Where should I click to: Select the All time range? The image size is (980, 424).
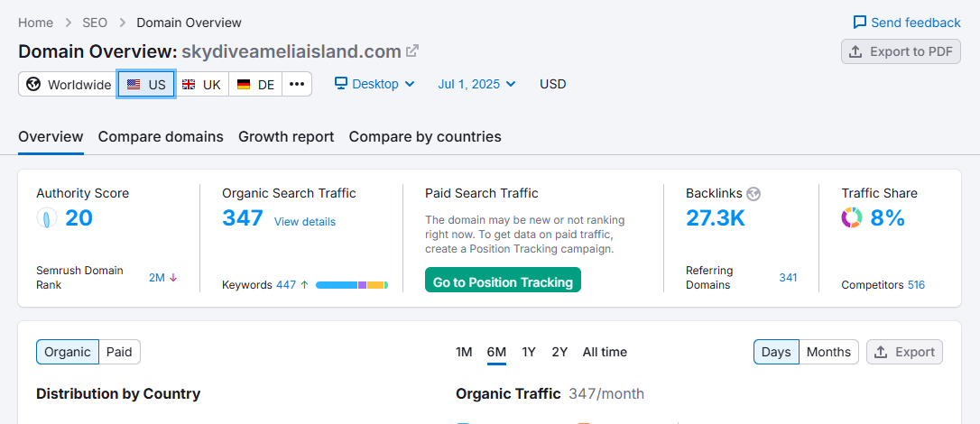605,352
